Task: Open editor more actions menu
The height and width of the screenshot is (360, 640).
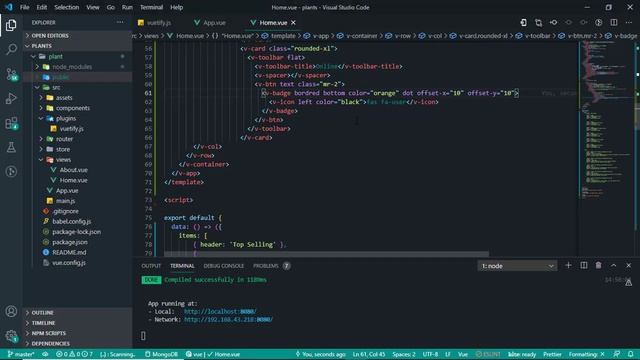Action: (629, 22)
